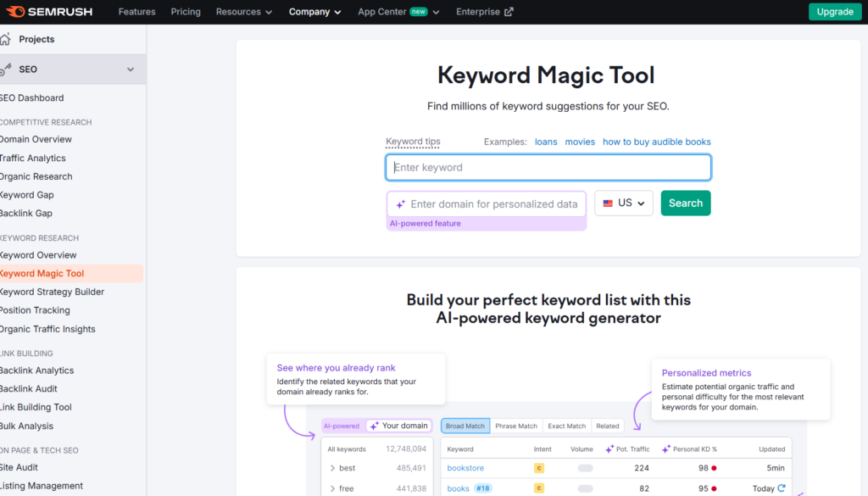868x496 pixels.
Task: Open Traffic Analytics in sidebar
Action: pos(33,159)
